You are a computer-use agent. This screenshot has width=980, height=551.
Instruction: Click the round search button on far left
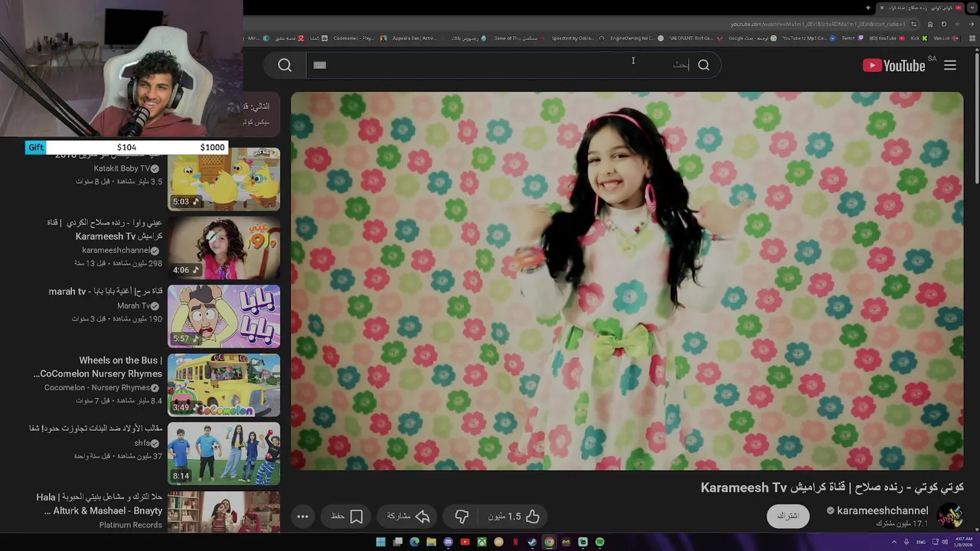pos(285,66)
